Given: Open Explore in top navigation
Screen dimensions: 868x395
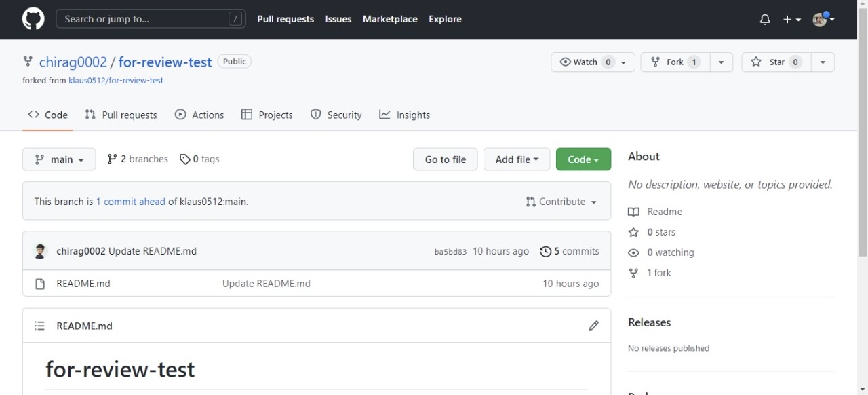Looking at the screenshot, I should tap(445, 19).
